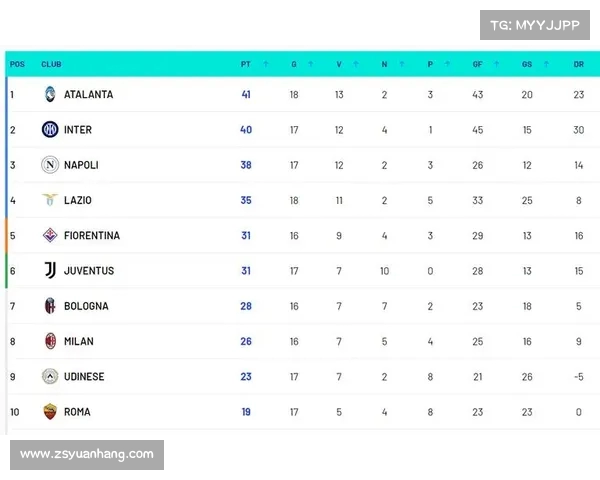Click the Juventus J logo
Viewport: 600px width, 480px height.
click(x=50, y=270)
